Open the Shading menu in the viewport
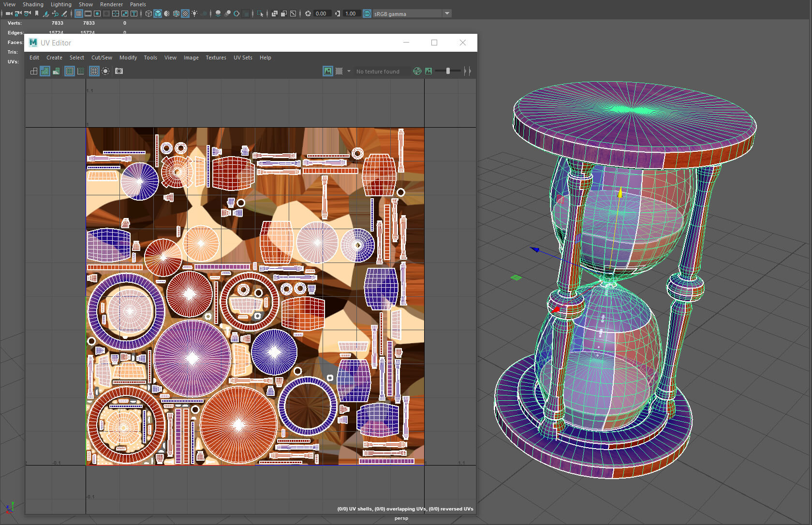This screenshot has width=812, height=525. coord(33,4)
